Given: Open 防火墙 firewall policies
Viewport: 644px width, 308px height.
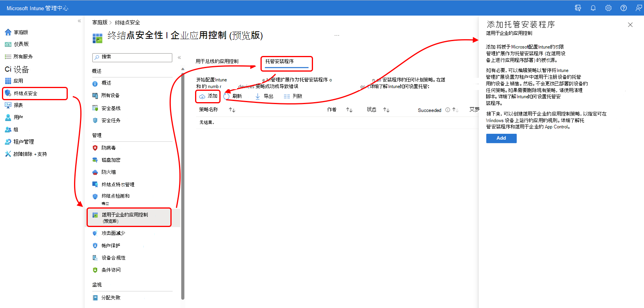Looking at the screenshot, I should [x=104, y=172].
